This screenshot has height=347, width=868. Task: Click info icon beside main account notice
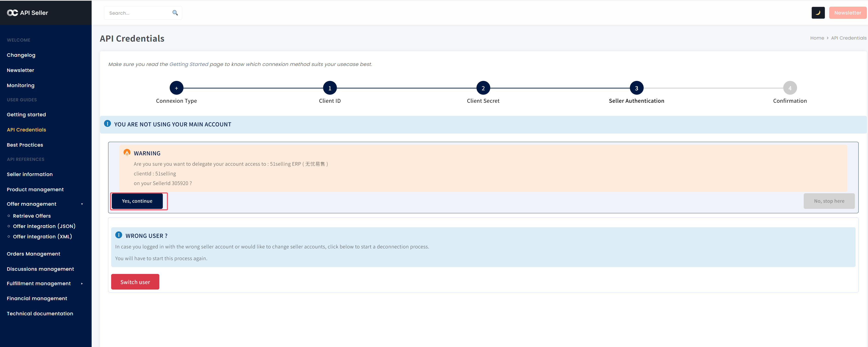[x=107, y=124]
